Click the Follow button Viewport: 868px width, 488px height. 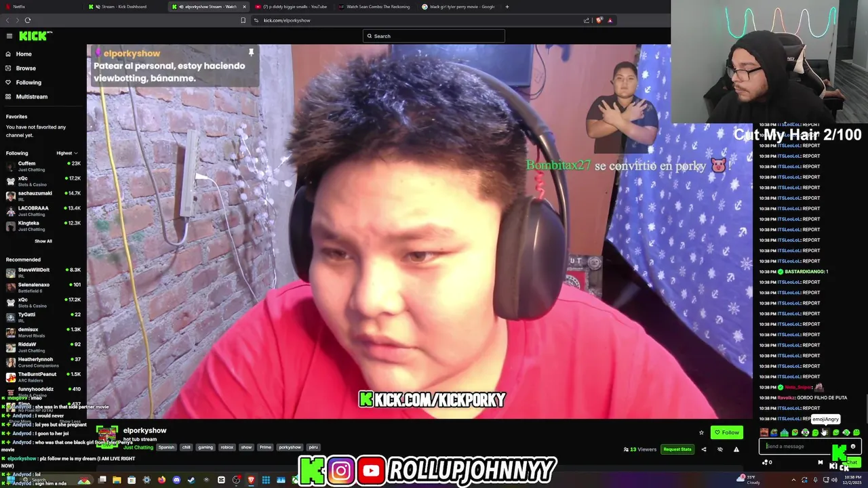coord(726,432)
